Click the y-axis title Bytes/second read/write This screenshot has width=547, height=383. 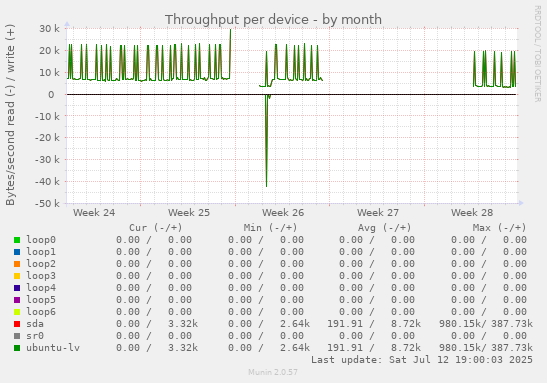(10, 115)
